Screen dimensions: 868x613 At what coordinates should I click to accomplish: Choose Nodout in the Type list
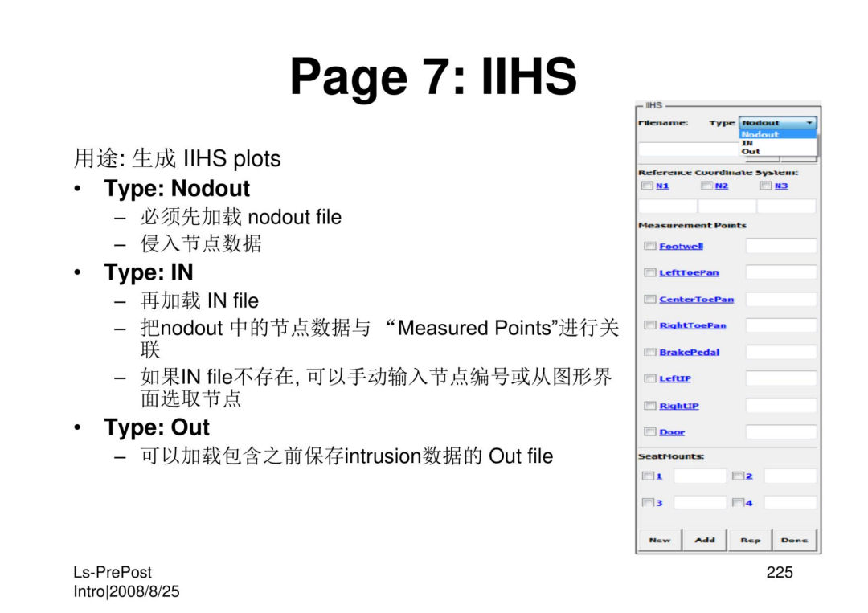click(x=778, y=134)
